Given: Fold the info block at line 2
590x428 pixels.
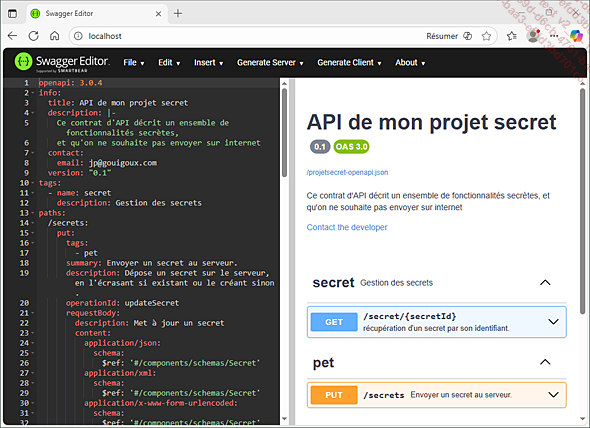Looking at the screenshot, I should 33,93.
